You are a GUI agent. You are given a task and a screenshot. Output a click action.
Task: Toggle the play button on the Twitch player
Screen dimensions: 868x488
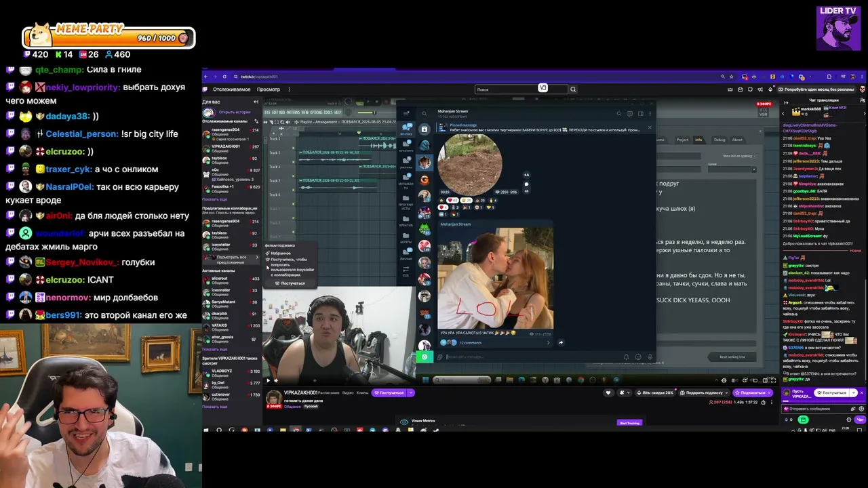coord(268,380)
